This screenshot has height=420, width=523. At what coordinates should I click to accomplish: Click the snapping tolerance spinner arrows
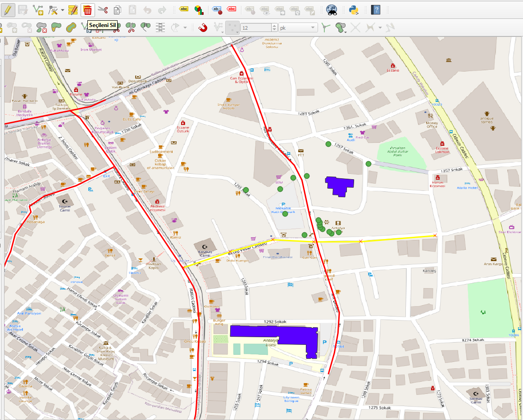click(274, 27)
